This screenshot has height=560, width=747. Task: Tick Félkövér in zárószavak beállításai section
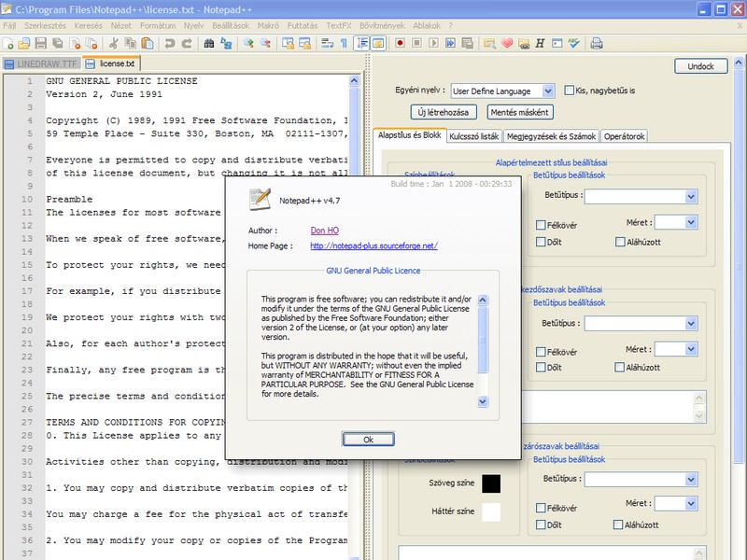coord(541,508)
